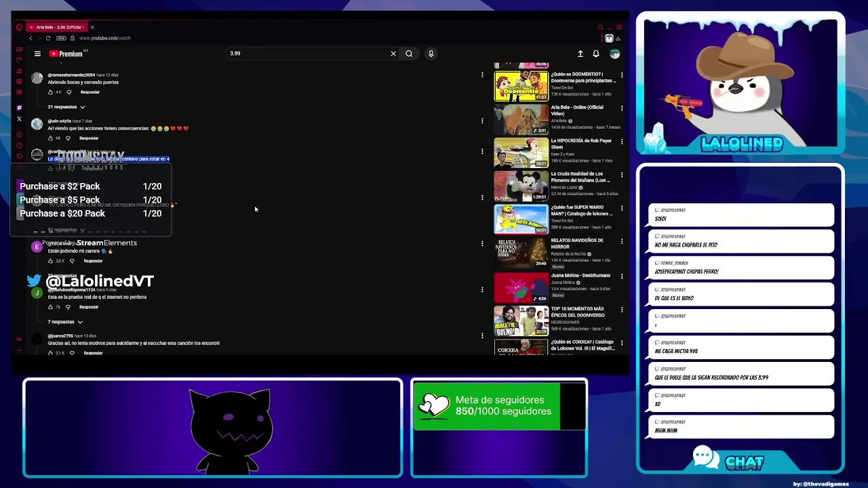The width and height of the screenshot is (868, 488).
Task: Expand the 31 respuestas replies
Action: 66,107
